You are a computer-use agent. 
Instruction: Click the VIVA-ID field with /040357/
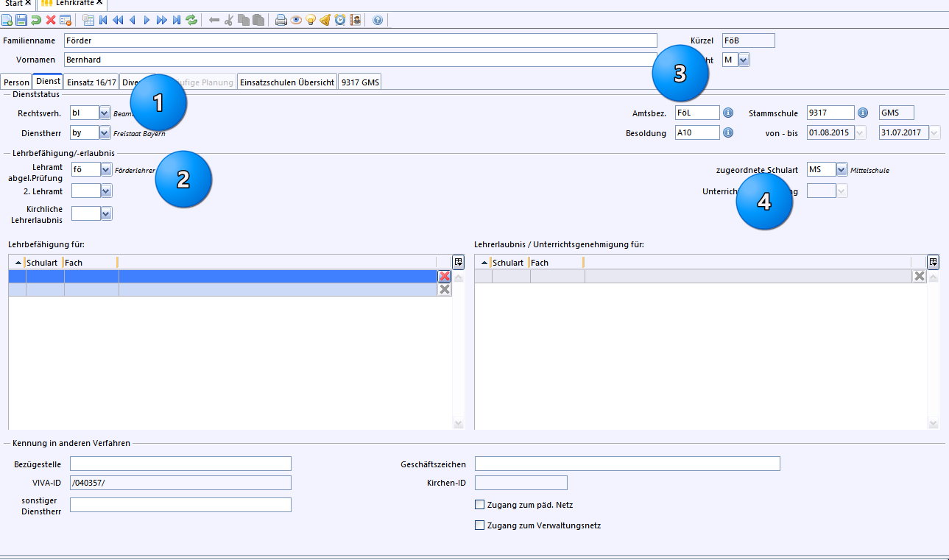(180, 483)
